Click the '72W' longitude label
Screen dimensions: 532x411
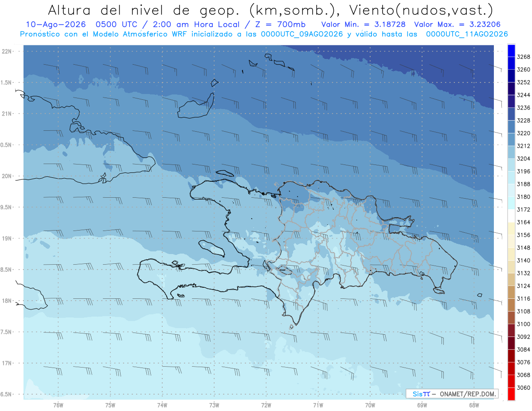(266, 405)
